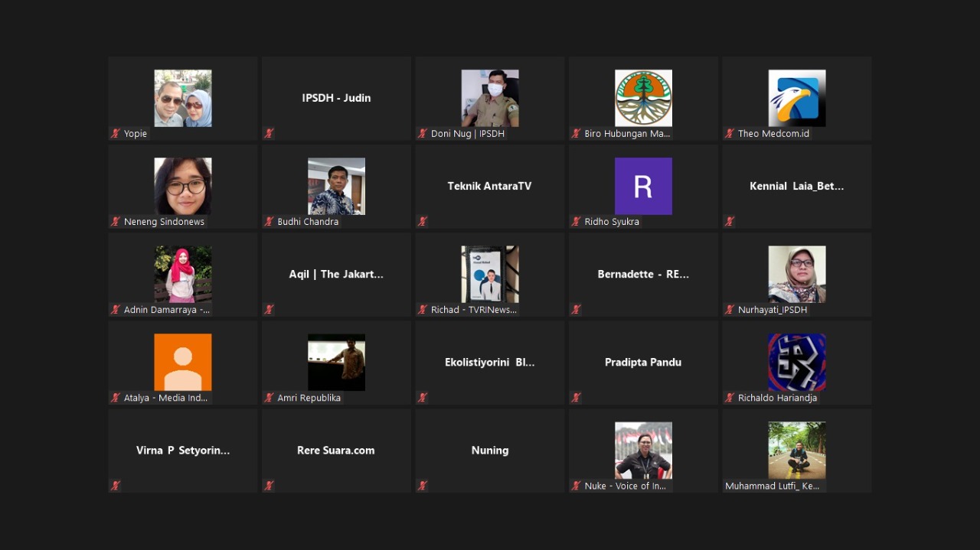
Task: Click the purple R avatar of Ridho Sykura
Action: (x=643, y=186)
